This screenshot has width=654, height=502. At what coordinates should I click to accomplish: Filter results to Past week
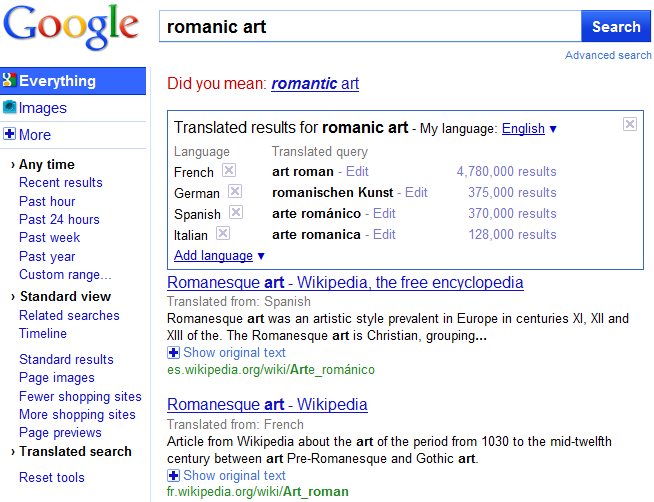pos(50,238)
